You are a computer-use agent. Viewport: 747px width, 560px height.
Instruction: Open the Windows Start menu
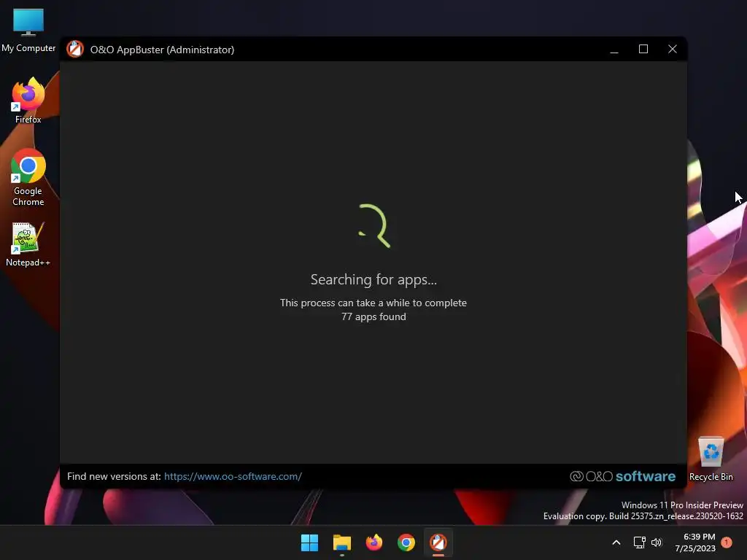coord(309,542)
